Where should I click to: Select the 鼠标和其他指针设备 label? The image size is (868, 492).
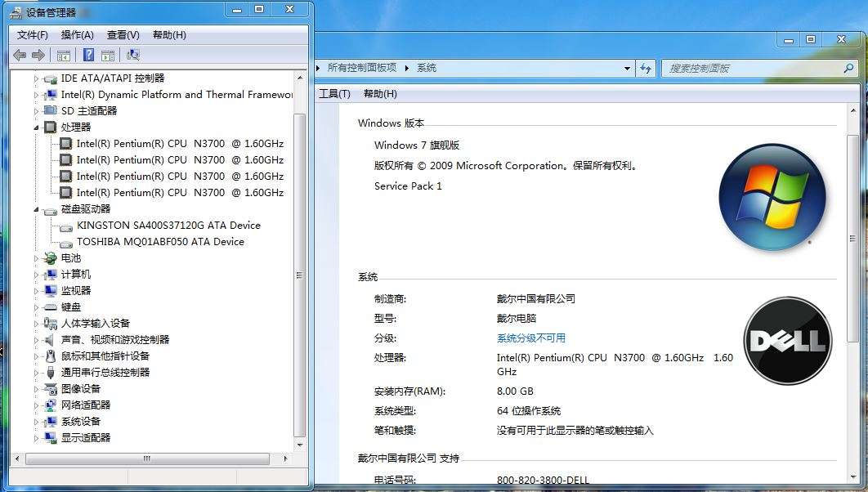click(105, 356)
